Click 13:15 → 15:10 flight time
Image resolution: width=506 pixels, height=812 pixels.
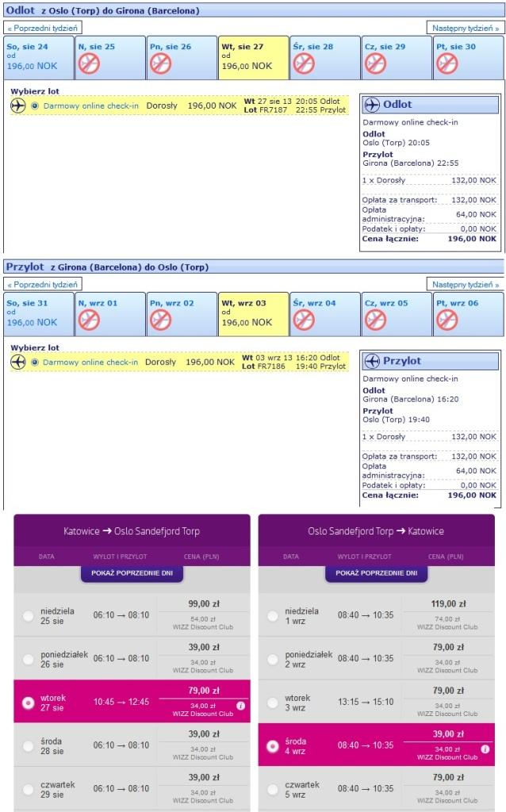pos(366,703)
